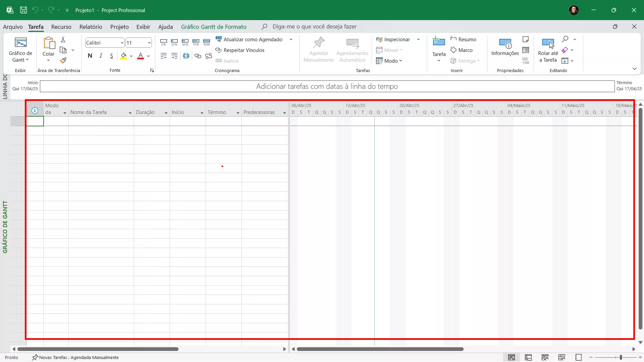Switch to Relatório tab
Image resolution: width=644 pixels, height=362 pixels.
point(91,27)
